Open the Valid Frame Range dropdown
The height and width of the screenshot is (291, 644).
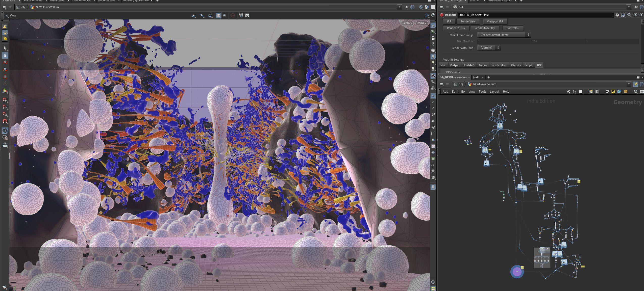pyautogui.click(x=504, y=35)
